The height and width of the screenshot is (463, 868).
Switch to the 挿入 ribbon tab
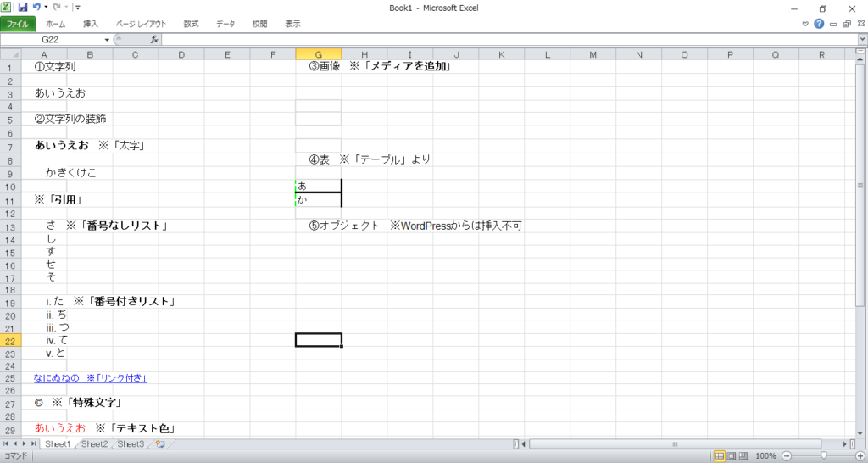point(91,24)
